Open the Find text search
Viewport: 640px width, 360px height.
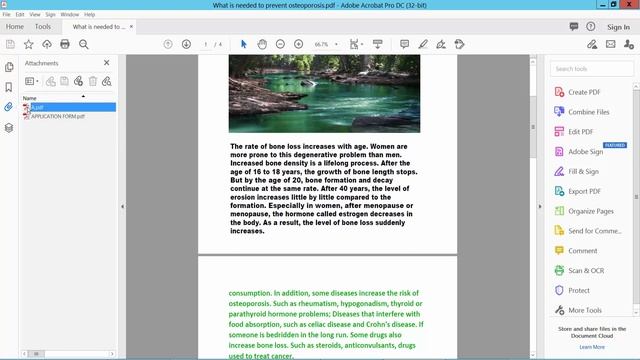(84, 44)
